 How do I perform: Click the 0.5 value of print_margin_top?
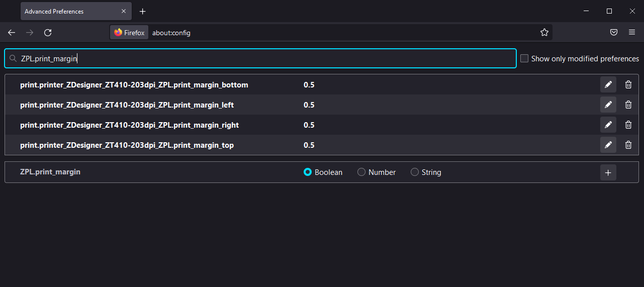coord(309,145)
